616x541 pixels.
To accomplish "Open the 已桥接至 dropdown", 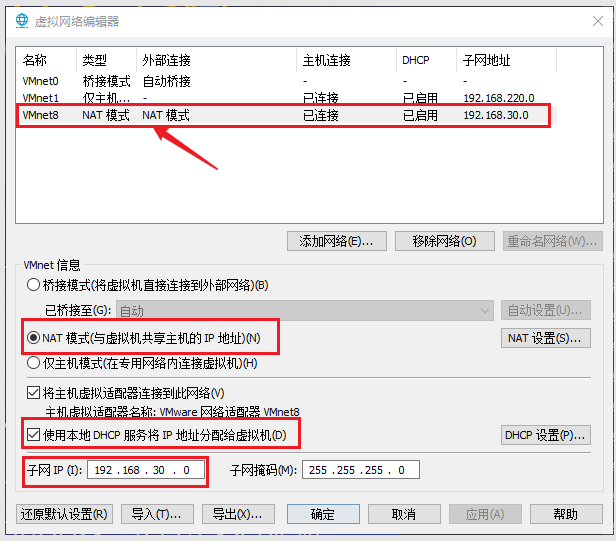I will (304, 311).
